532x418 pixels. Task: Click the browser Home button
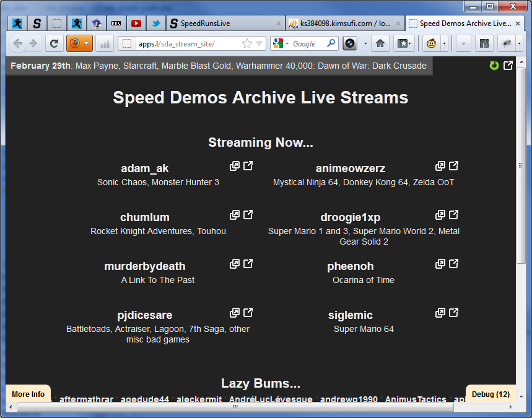pos(380,43)
